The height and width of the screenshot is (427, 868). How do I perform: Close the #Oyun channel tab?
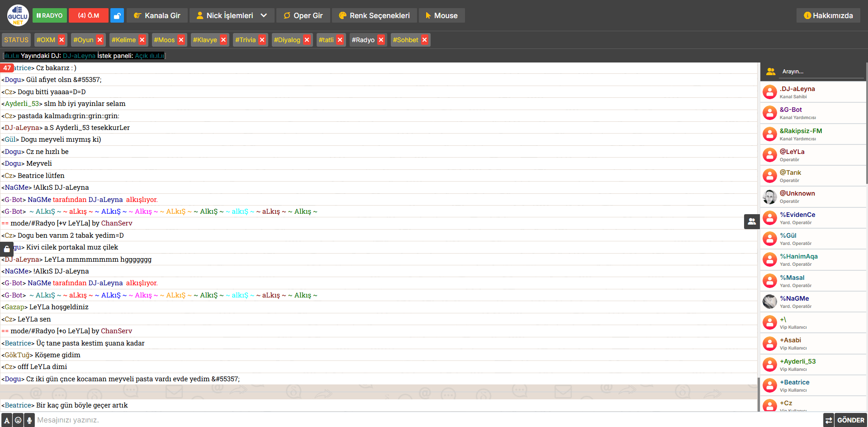click(x=100, y=40)
